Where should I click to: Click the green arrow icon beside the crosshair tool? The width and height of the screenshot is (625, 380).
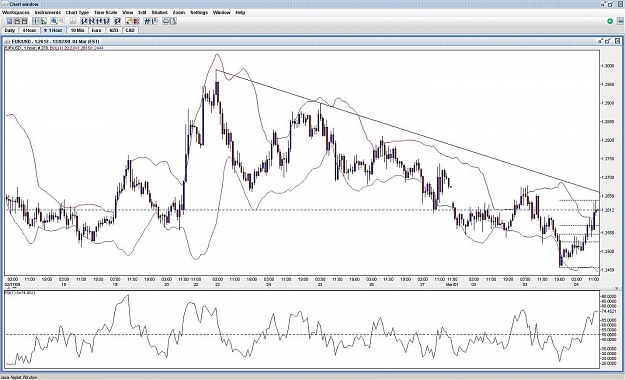tap(43, 21)
